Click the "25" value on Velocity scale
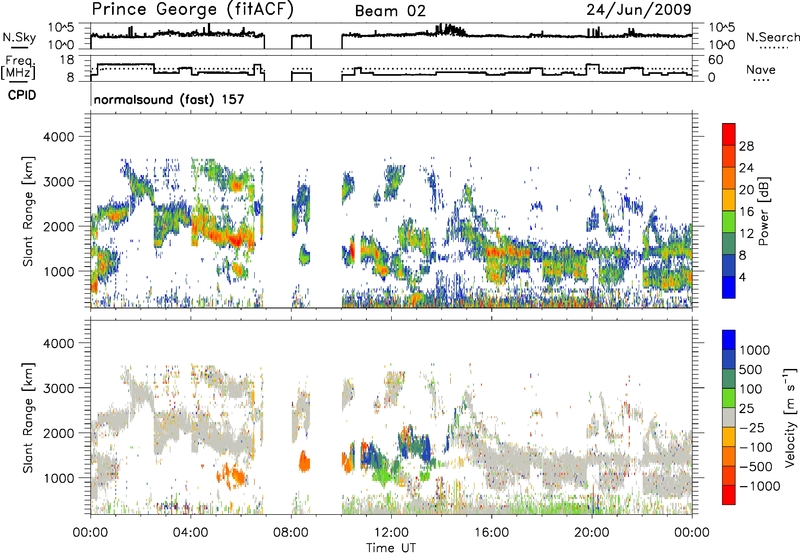Viewport: 800px width, 554px height. point(747,409)
